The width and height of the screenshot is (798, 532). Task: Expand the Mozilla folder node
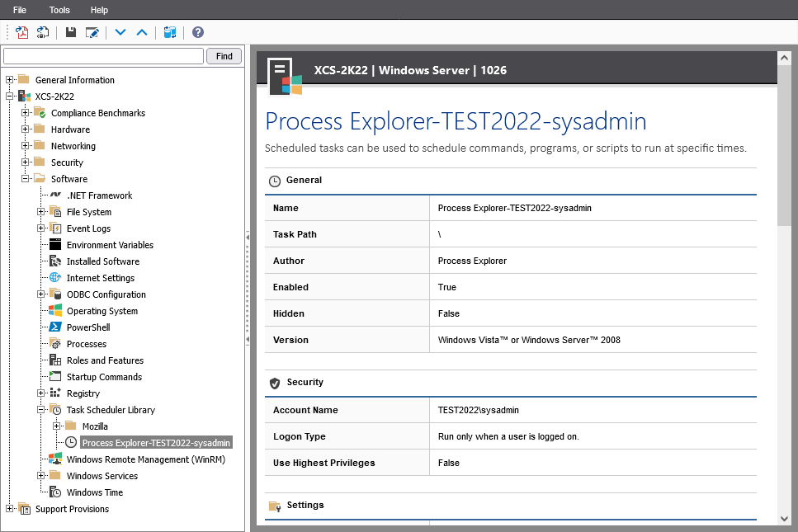(56, 426)
